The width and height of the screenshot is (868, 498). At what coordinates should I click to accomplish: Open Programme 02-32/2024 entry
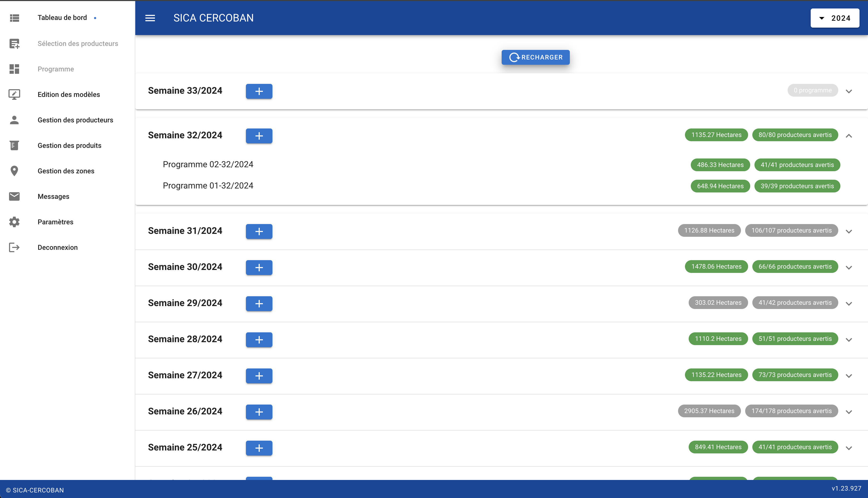208,165
